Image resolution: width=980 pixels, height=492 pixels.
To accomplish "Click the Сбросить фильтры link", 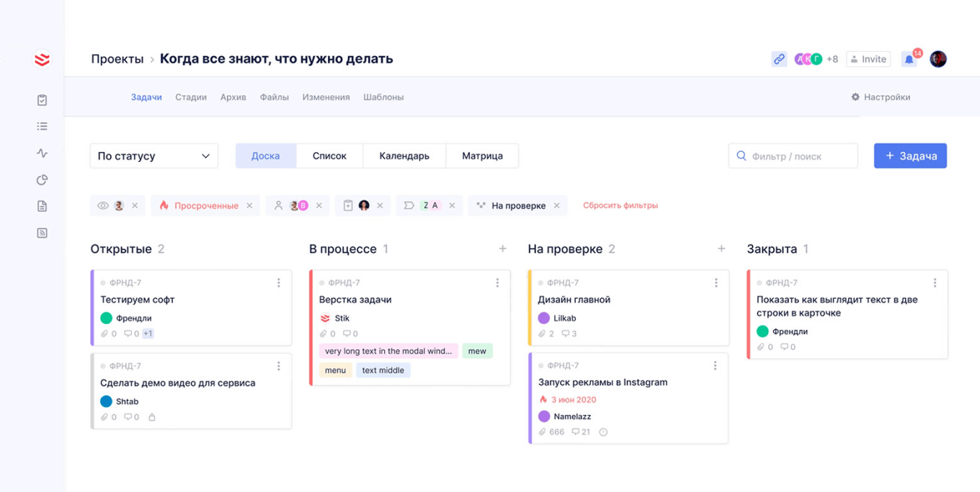I will [x=620, y=205].
